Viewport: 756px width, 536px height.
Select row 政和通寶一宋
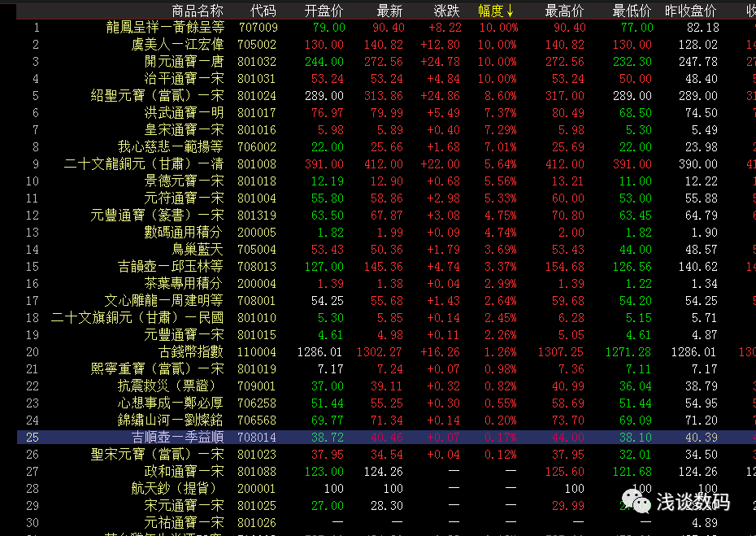click(x=385, y=472)
